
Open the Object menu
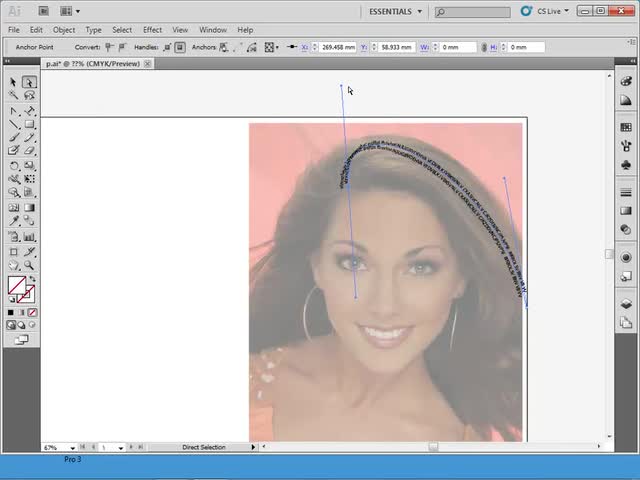tap(64, 30)
